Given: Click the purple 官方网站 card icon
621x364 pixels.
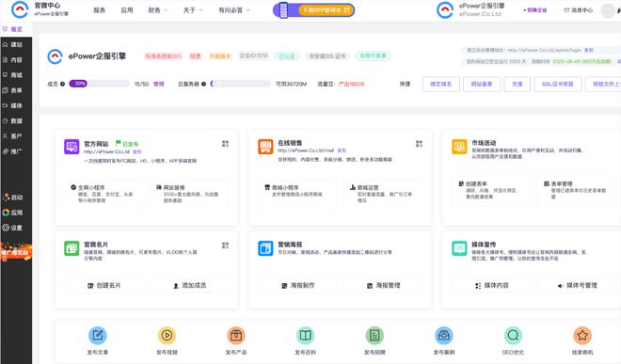Looking at the screenshot, I should 72,147.
